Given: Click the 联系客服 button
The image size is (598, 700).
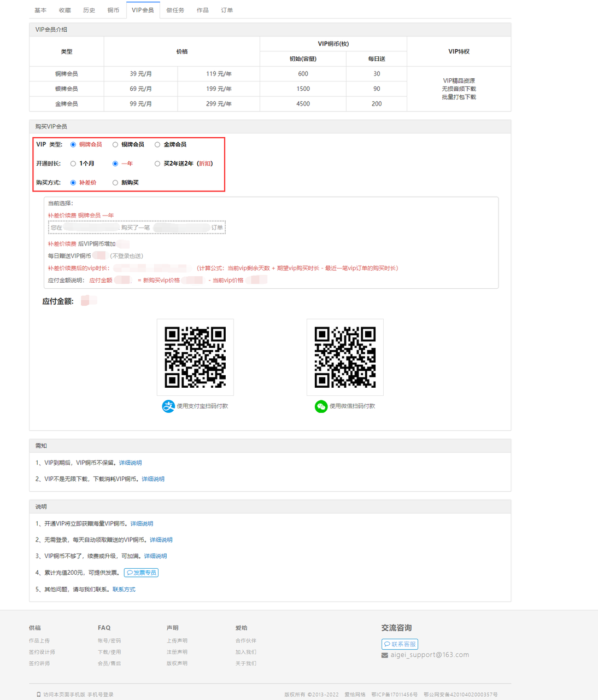Looking at the screenshot, I should coord(400,644).
